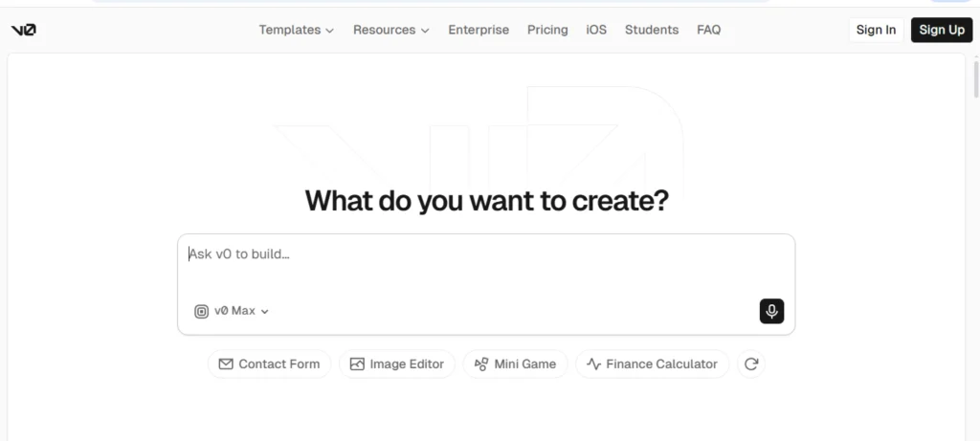Pick the Image Editor suggestion chip

[396, 364]
